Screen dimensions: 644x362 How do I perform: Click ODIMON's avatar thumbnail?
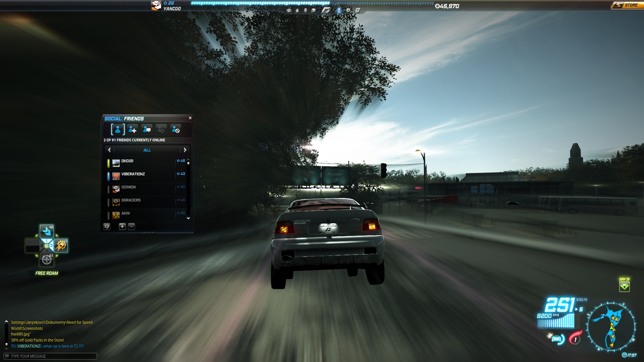[116, 189]
